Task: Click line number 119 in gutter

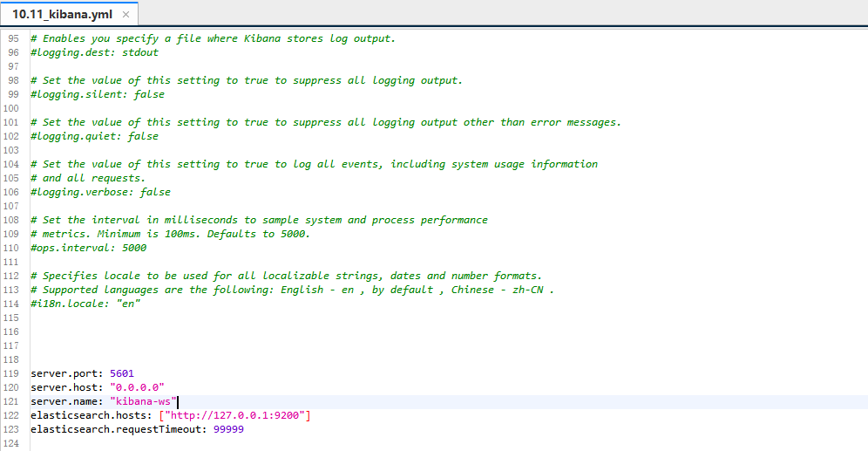Action: tap(11, 373)
